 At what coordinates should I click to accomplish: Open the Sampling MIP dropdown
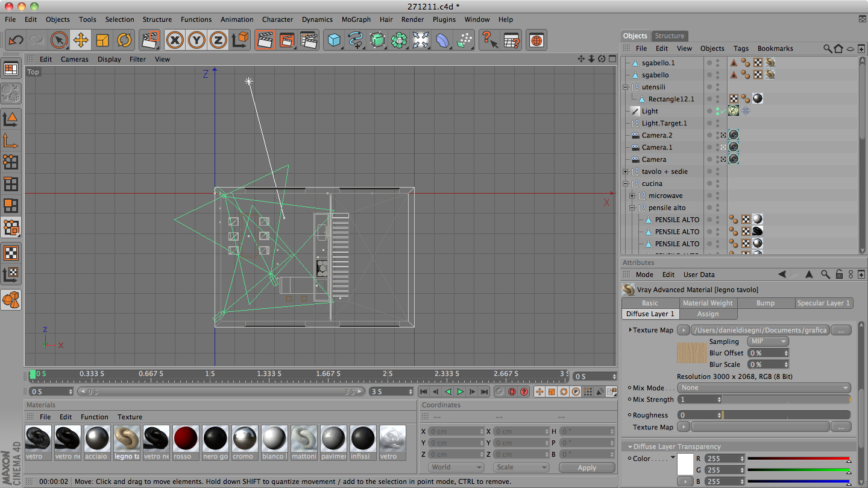767,341
